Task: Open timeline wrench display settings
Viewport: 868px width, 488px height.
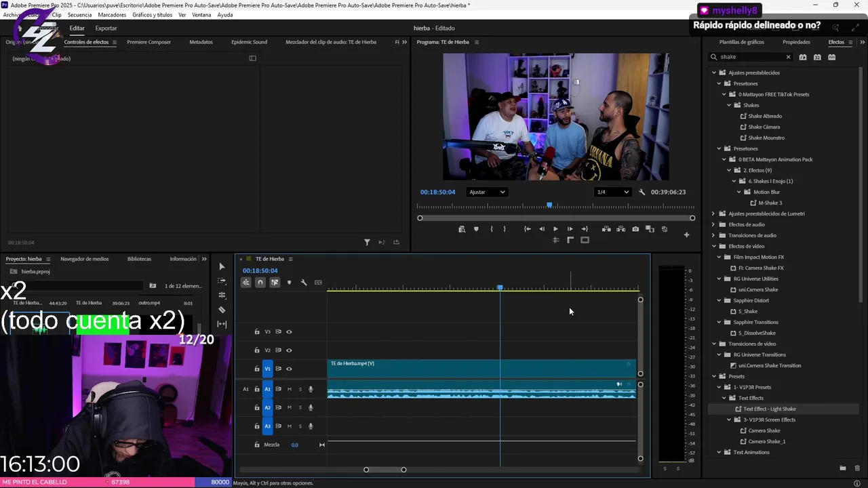Action: (303, 283)
